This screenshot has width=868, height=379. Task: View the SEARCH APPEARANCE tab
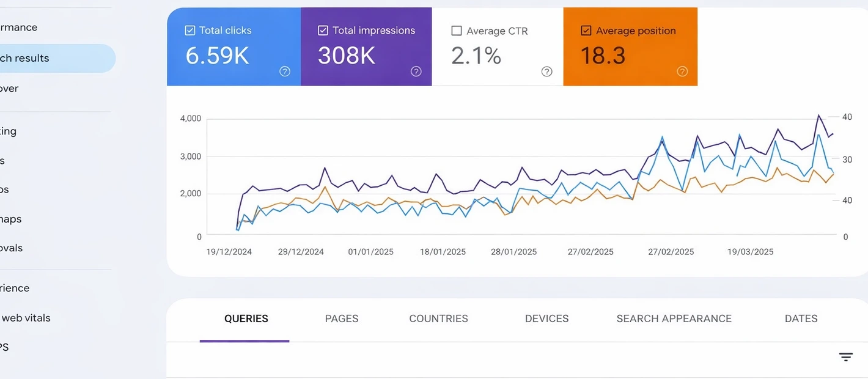tap(674, 318)
